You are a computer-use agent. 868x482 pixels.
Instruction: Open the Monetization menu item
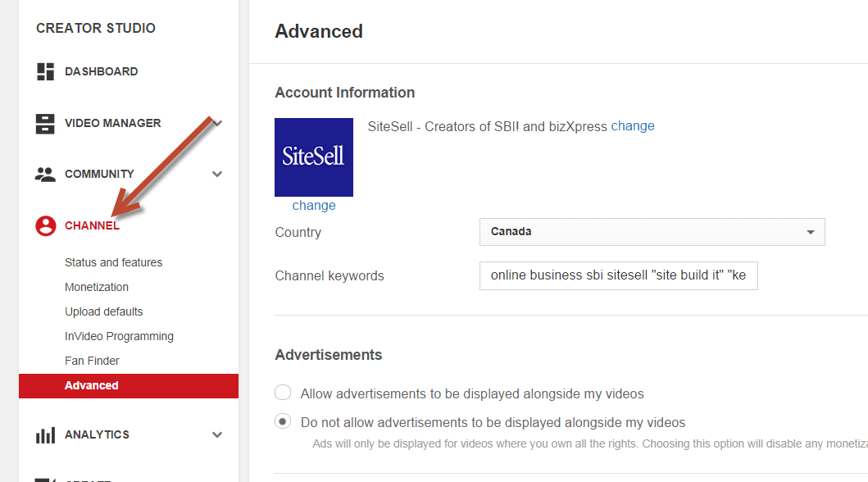[x=97, y=287]
